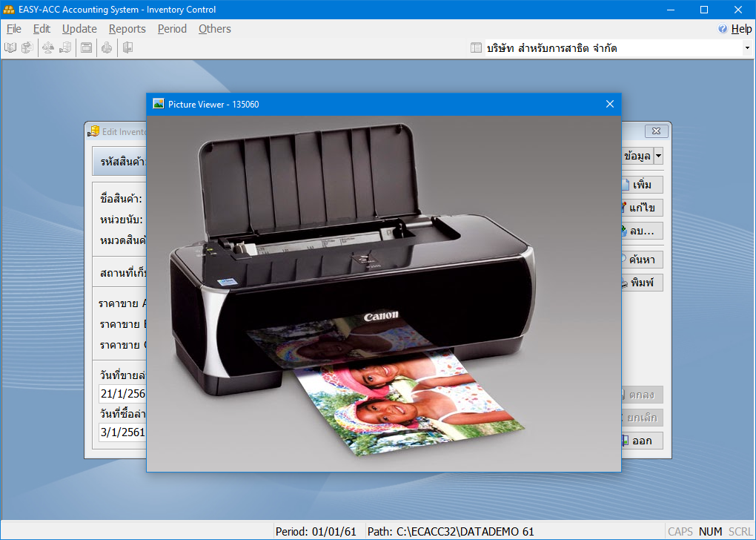Open the File menu

pyautogui.click(x=14, y=29)
